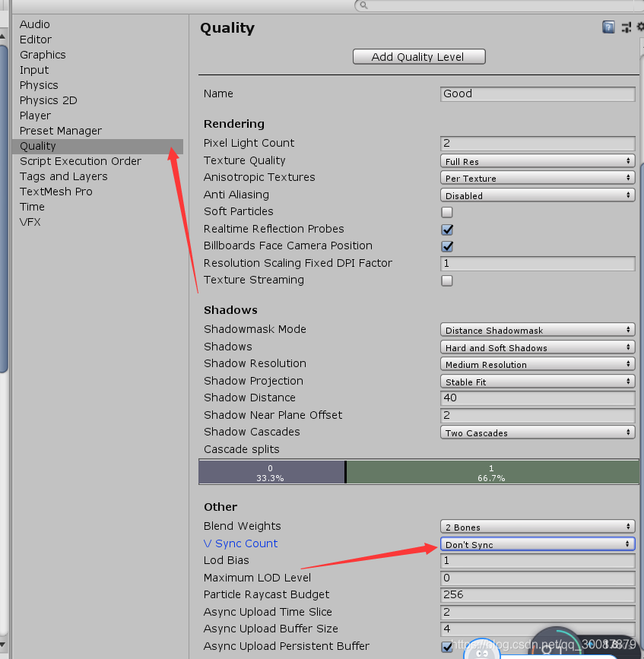Enable Texture Streaming checkbox

447,280
